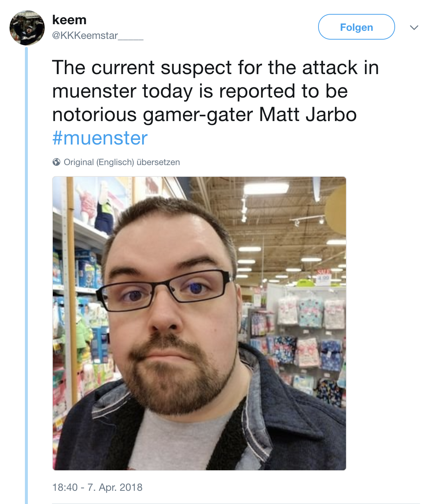Click the tweet text about the muenster attack
442x504 pixels.
coord(216,103)
